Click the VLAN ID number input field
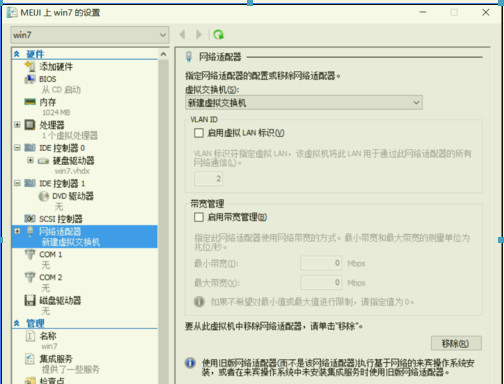 [208, 179]
